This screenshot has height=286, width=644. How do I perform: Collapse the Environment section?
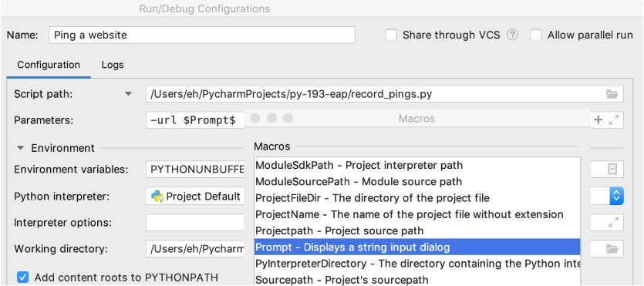(x=21, y=148)
